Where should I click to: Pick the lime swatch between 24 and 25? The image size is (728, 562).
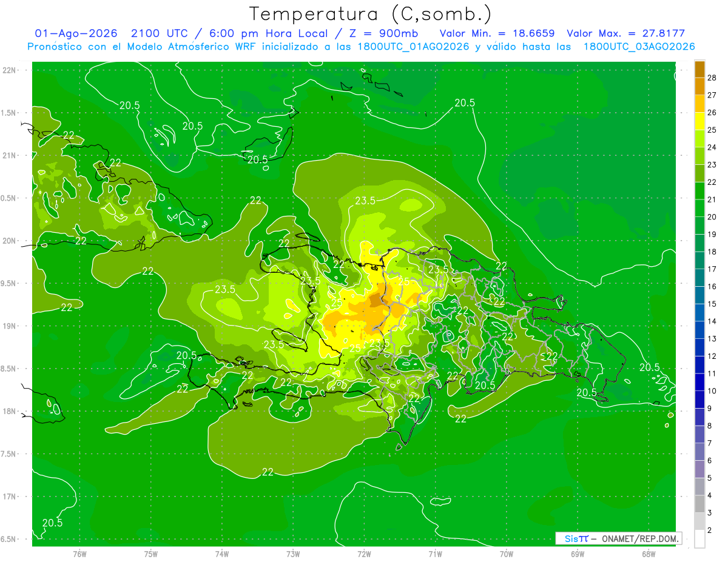pyautogui.click(x=699, y=138)
